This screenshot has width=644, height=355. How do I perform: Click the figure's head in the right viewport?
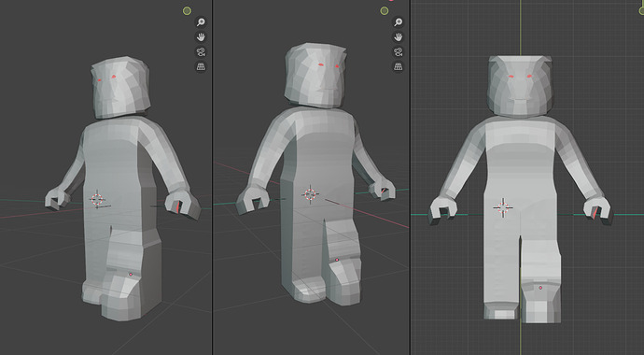pos(521,86)
